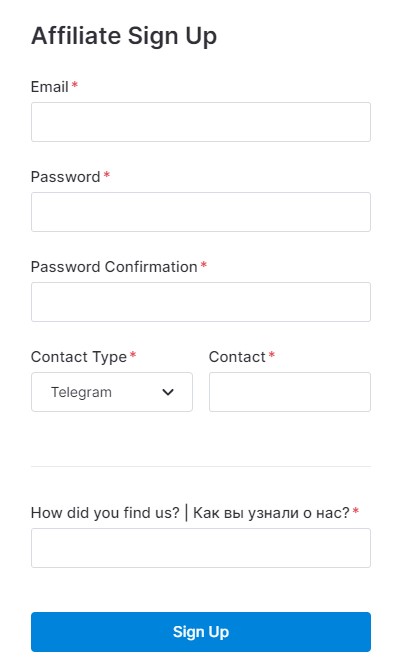Click the Affiliate Sign Up heading
400x666 pixels.
[124, 36]
